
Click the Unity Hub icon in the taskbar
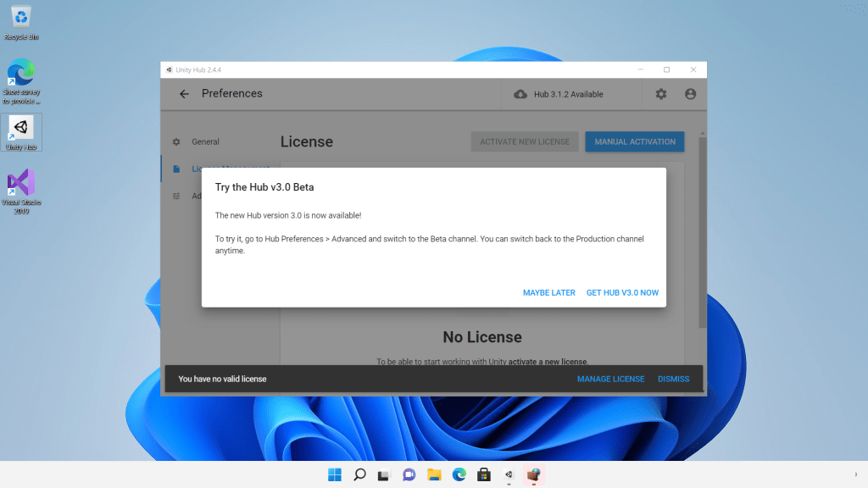pyautogui.click(x=509, y=475)
